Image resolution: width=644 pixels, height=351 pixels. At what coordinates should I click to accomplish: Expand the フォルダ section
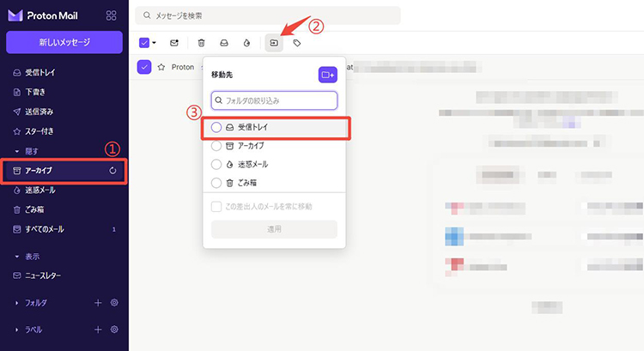click(31, 303)
